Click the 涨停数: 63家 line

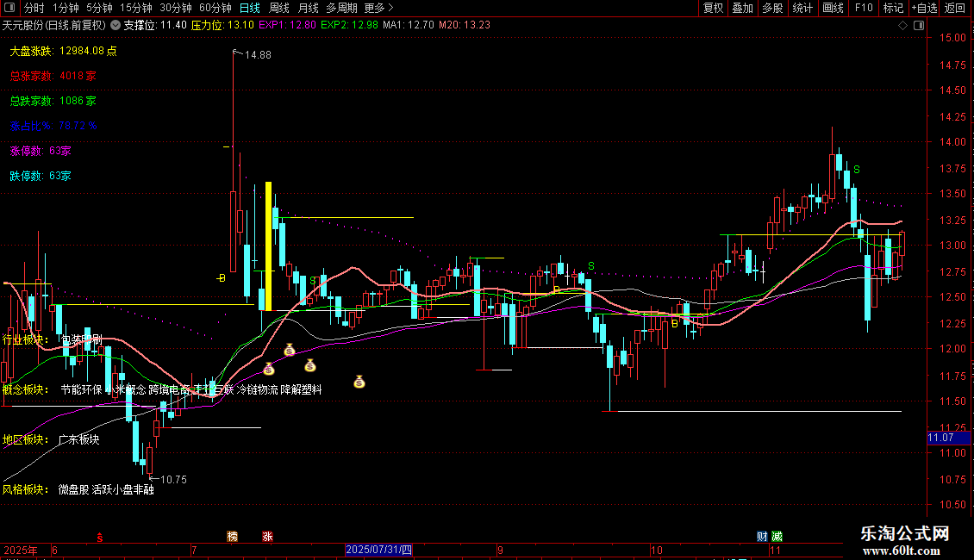point(41,151)
